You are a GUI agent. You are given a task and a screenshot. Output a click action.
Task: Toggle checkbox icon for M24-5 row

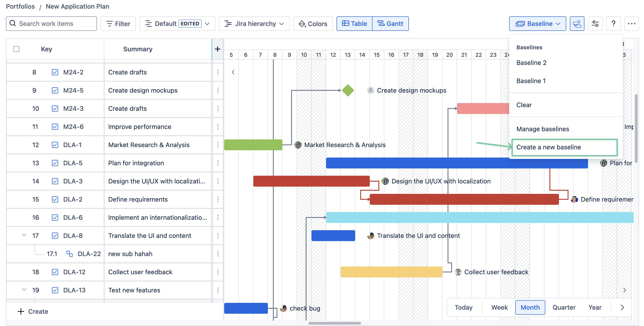point(55,90)
